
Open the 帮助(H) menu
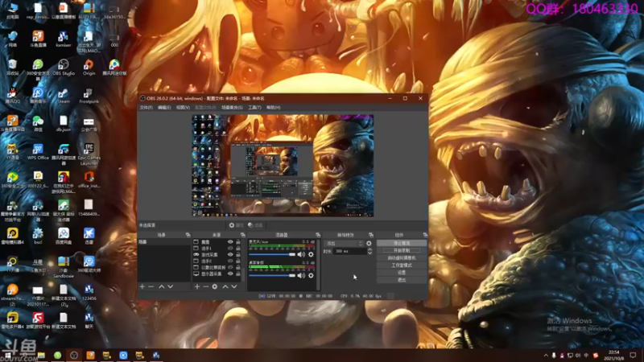coord(274,108)
